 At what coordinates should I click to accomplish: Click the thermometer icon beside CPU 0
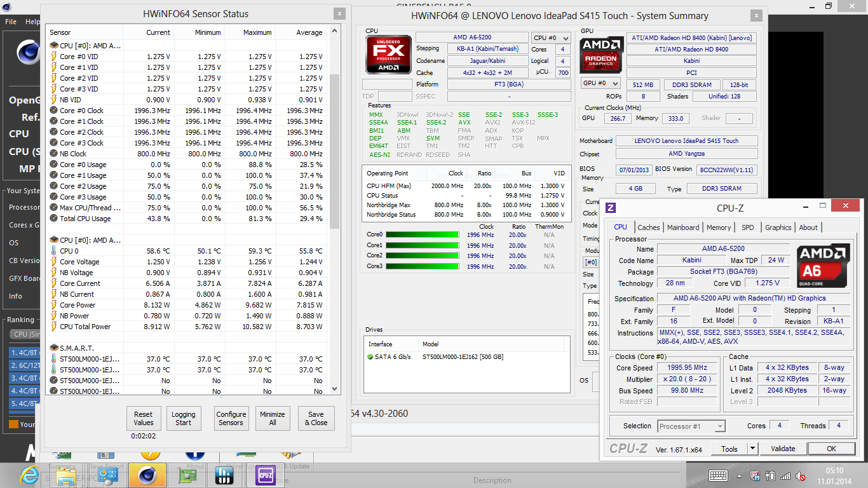click(x=54, y=251)
